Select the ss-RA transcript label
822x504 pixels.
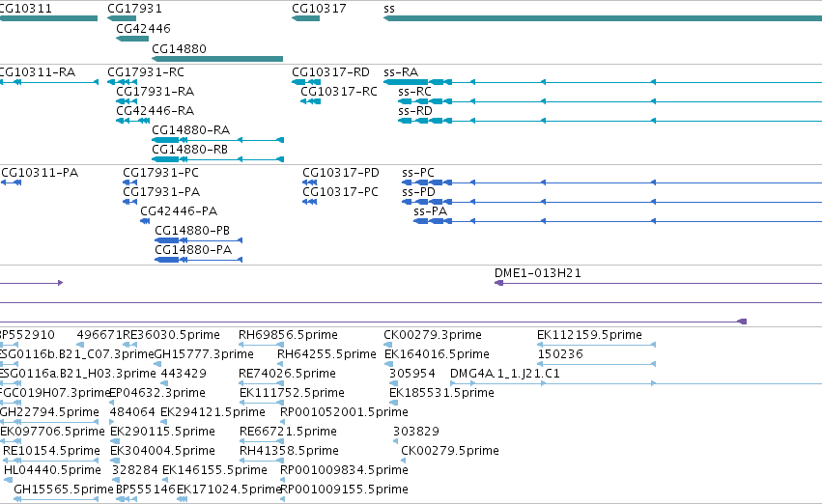pyautogui.click(x=401, y=71)
